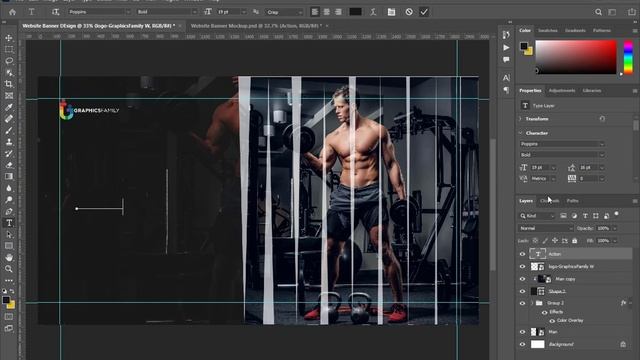
Task: Select the Eraser tool
Action: pos(9,165)
